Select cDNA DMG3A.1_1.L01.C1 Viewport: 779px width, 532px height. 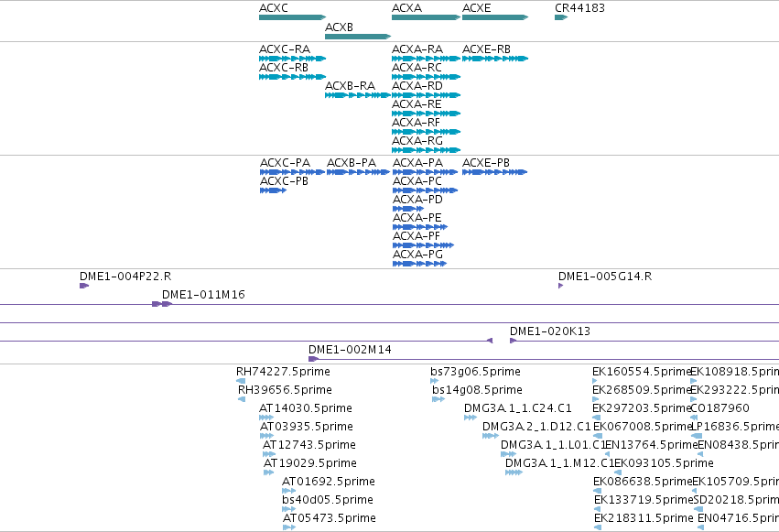pyautogui.click(x=508, y=454)
